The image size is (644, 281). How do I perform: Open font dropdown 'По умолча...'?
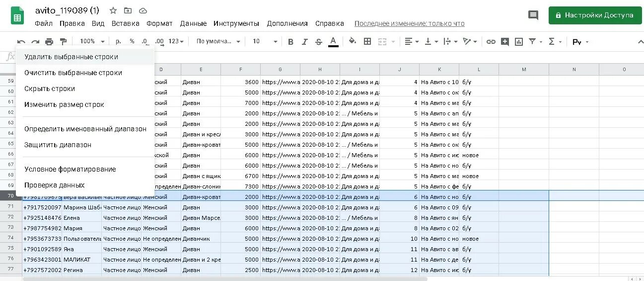click(x=218, y=41)
